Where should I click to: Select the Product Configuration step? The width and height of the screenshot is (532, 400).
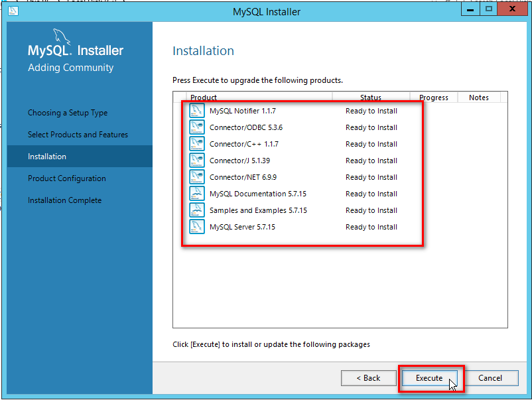point(67,178)
